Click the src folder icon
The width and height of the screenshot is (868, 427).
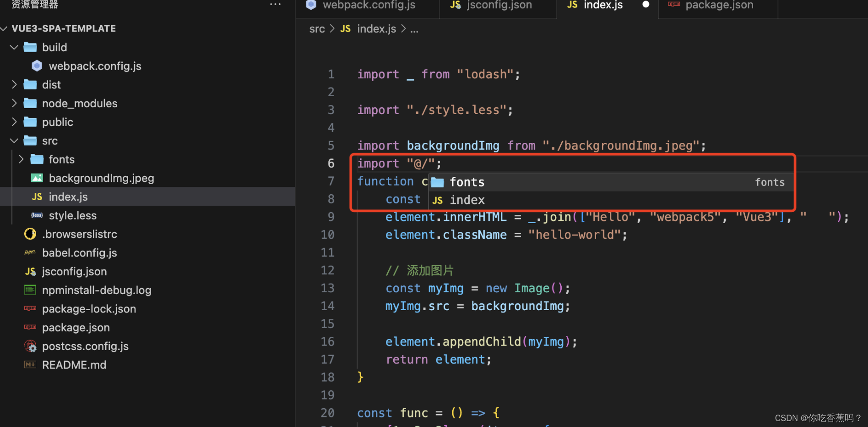click(x=30, y=141)
